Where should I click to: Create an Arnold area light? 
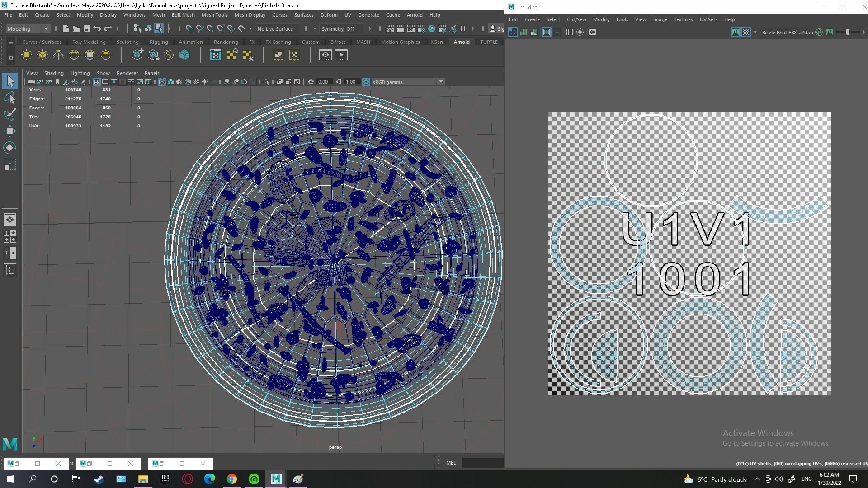[27, 55]
